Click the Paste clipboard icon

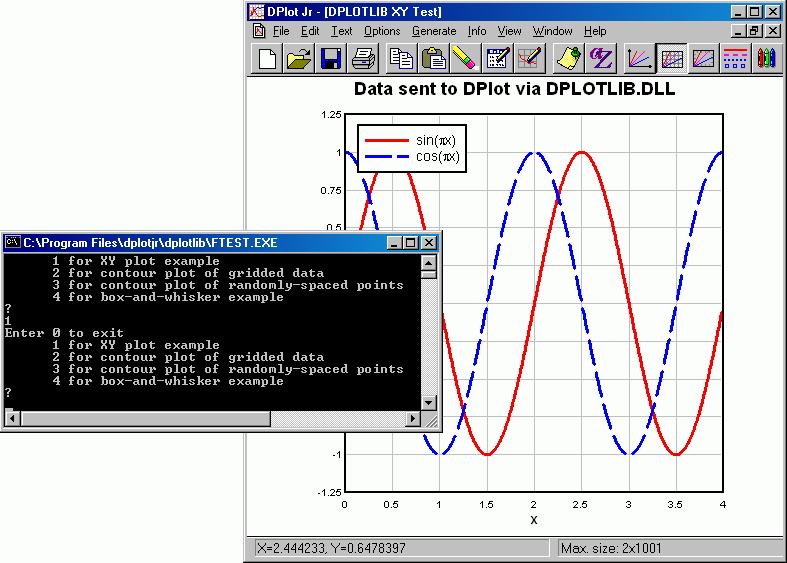(433, 58)
